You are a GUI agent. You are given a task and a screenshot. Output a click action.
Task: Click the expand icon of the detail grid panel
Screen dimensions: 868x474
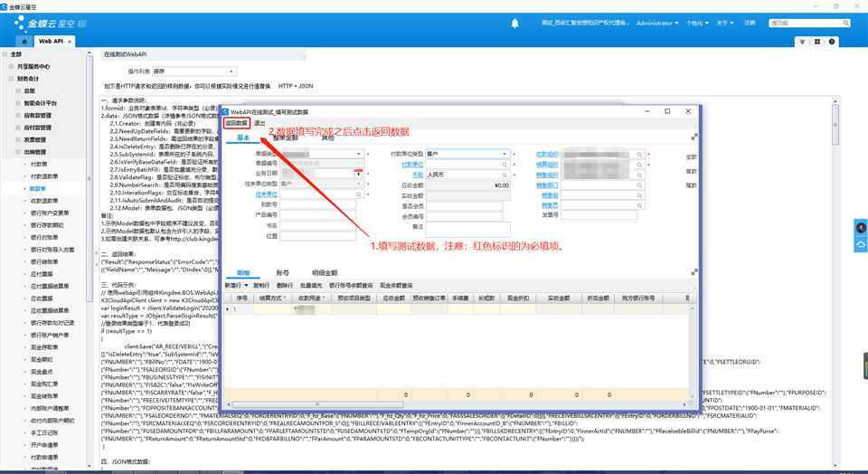click(694, 272)
